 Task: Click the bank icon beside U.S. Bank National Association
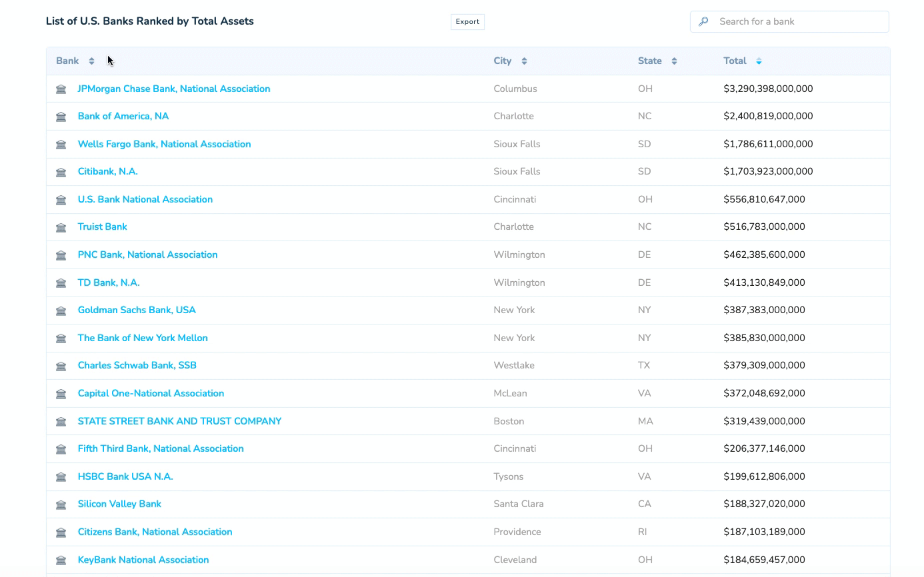point(61,200)
